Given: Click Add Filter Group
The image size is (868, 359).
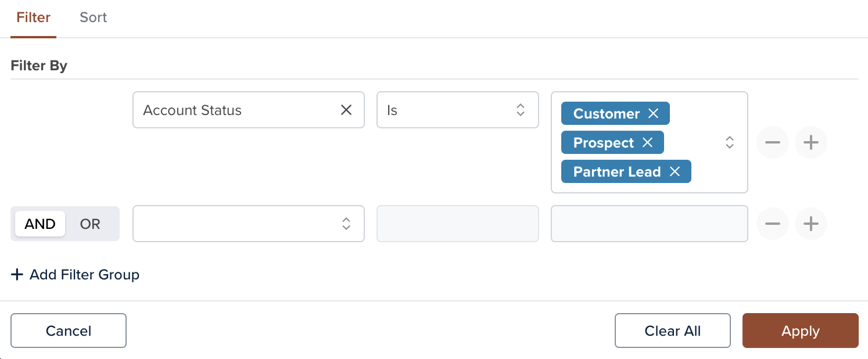Looking at the screenshot, I should (x=76, y=275).
